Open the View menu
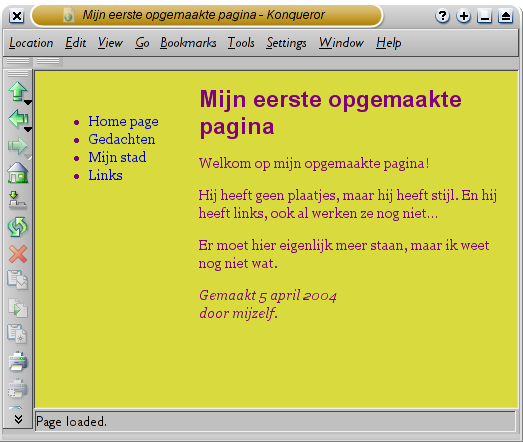 click(x=110, y=43)
